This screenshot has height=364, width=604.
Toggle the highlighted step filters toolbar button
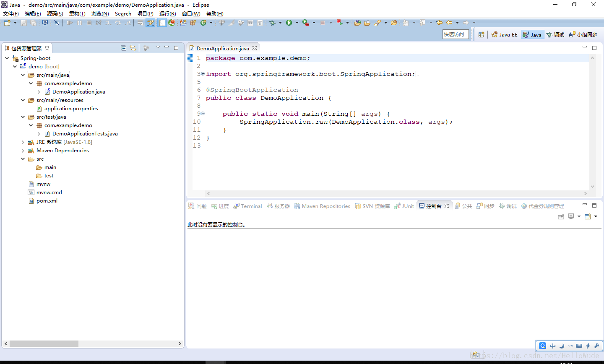151,23
